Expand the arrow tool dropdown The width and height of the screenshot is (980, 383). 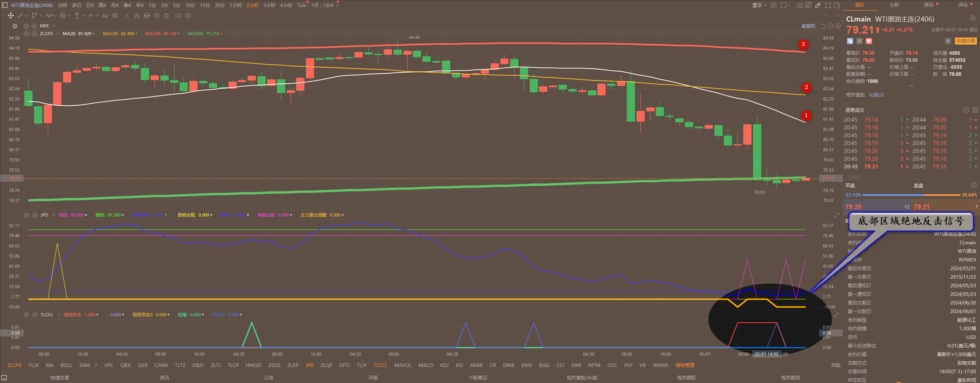click(x=96, y=16)
